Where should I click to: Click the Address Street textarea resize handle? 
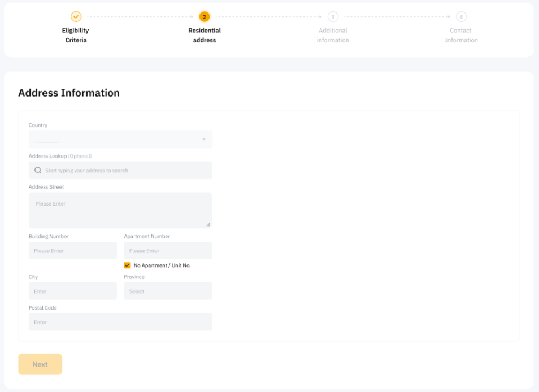(x=208, y=224)
